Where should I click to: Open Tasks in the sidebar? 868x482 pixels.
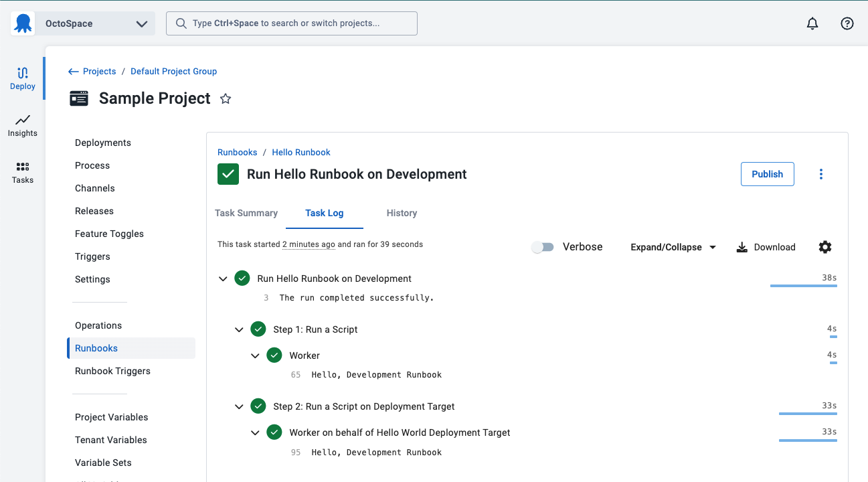(x=23, y=172)
